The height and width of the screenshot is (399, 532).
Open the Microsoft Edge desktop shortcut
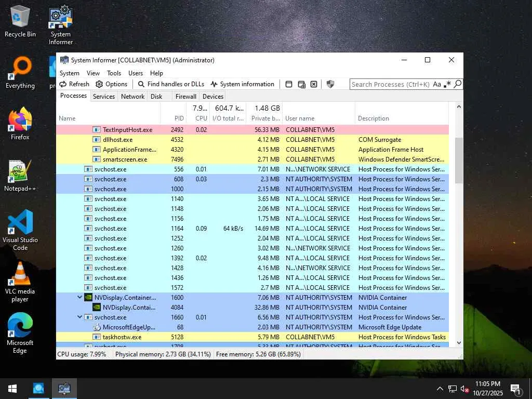coord(20,334)
